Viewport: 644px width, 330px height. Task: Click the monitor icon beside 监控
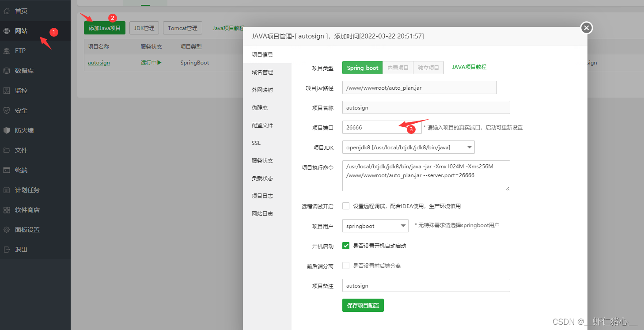(x=7, y=91)
